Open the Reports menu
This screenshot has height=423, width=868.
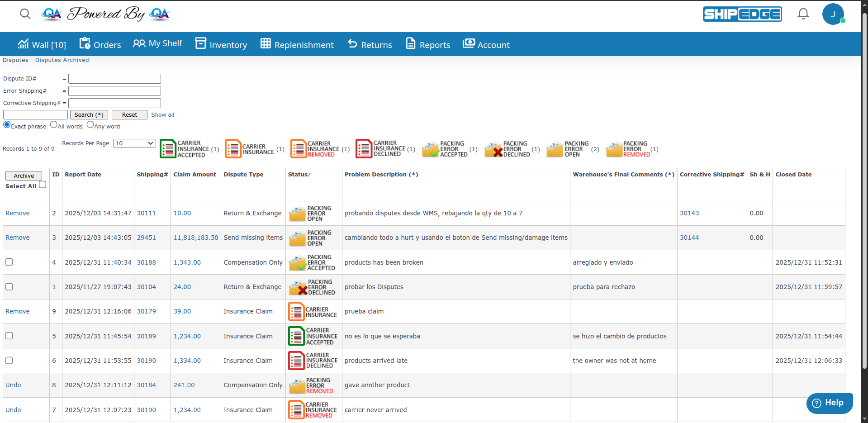click(x=428, y=44)
